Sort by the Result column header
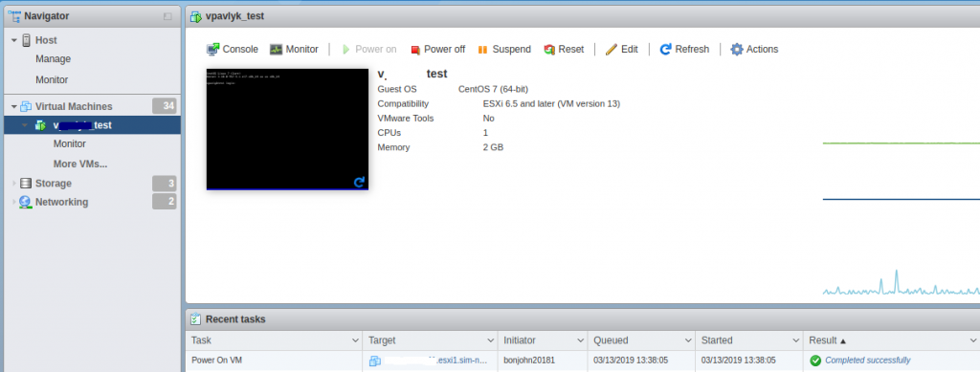Screen dimensions: 980x372 [828, 340]
